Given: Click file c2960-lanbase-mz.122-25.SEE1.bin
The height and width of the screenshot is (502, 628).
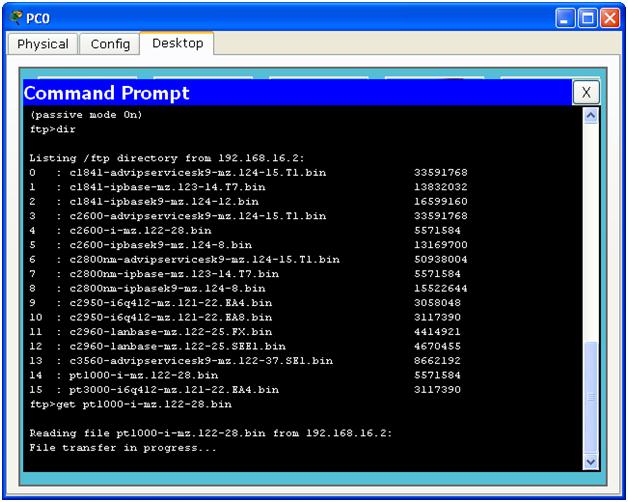Looking at the screenshot, I should coord(177,346).
